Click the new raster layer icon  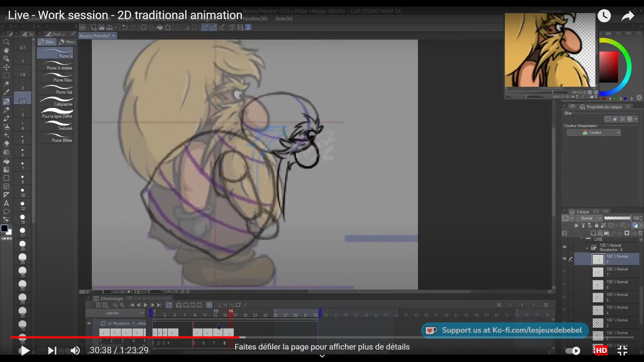tap(593, 233)
